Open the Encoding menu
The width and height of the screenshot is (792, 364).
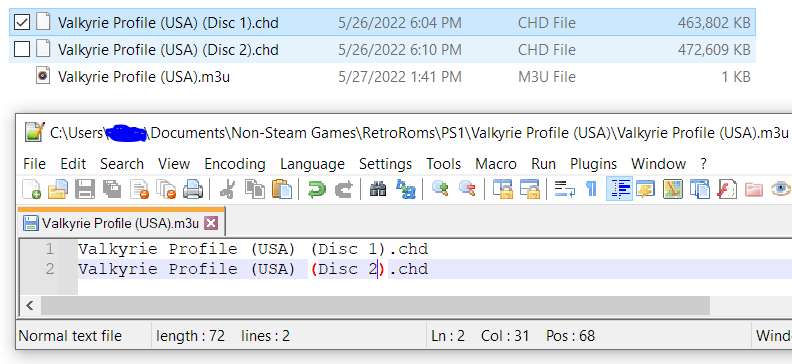[x=234, y=164]
